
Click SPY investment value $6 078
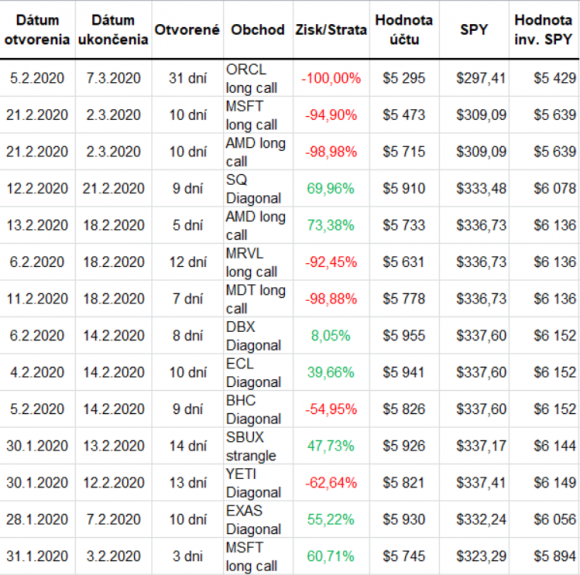[555, 189]
